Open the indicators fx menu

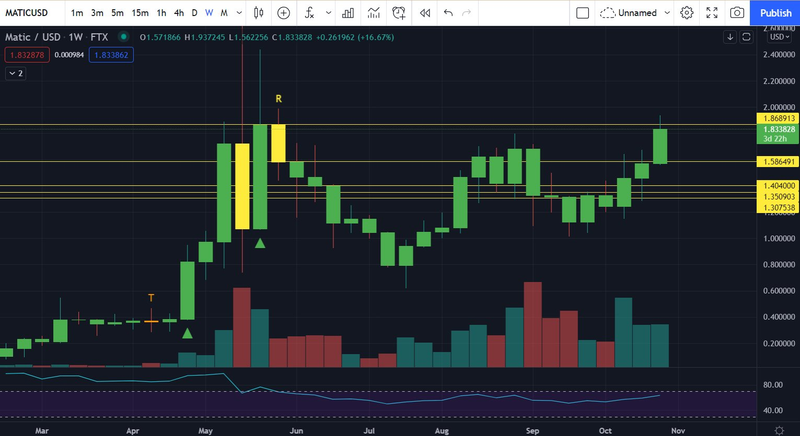tap(310, 13)
